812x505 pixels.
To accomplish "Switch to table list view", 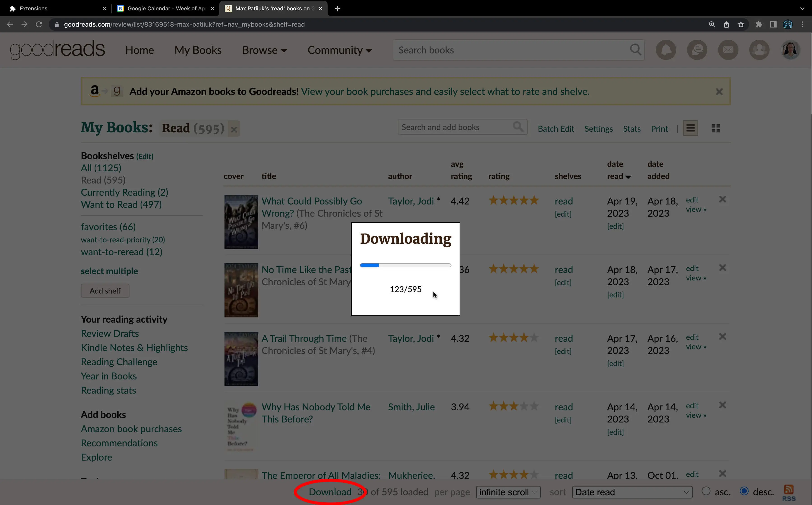I will (x=690, y=129).
